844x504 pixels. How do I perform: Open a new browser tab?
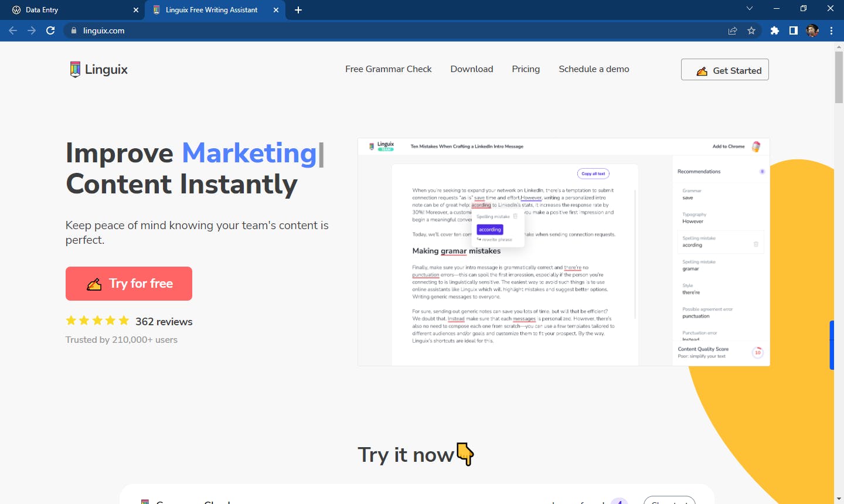point(298,10)
